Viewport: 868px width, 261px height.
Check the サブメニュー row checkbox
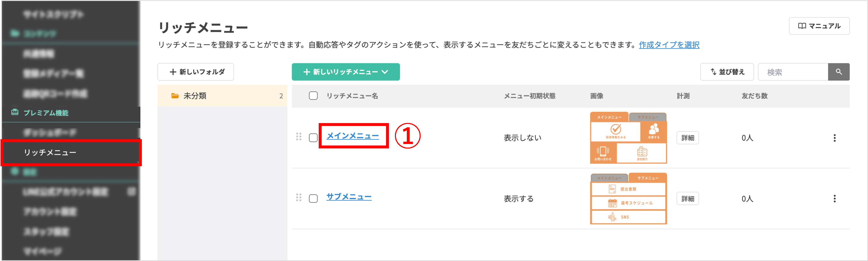click(313, 199)
